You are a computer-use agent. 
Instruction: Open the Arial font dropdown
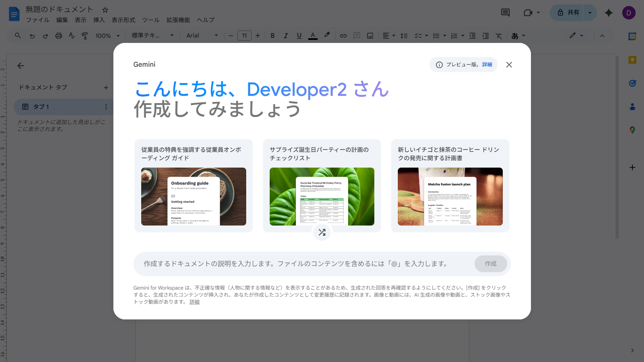click(202, 36)
